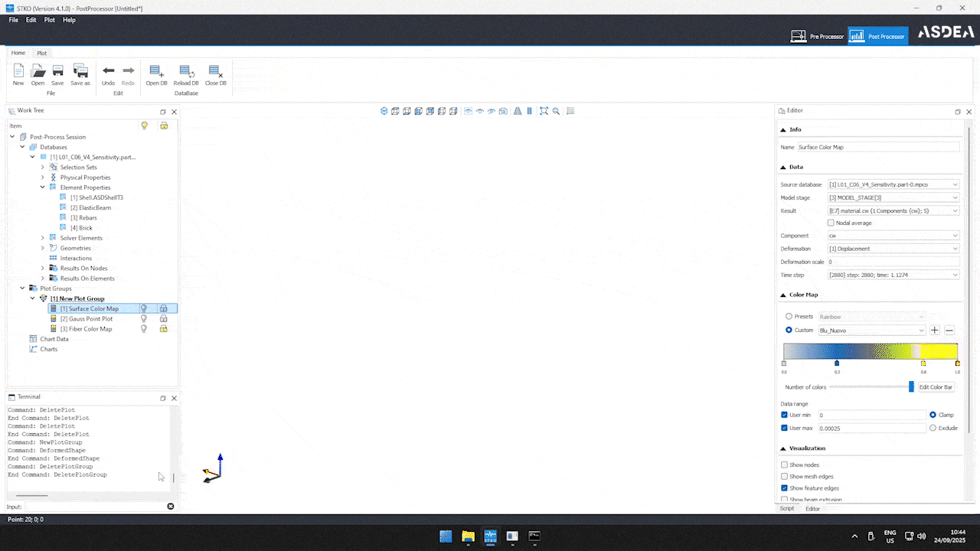Open the Plot menu
The image size is (980, 551).
click(x=49, y=20)
